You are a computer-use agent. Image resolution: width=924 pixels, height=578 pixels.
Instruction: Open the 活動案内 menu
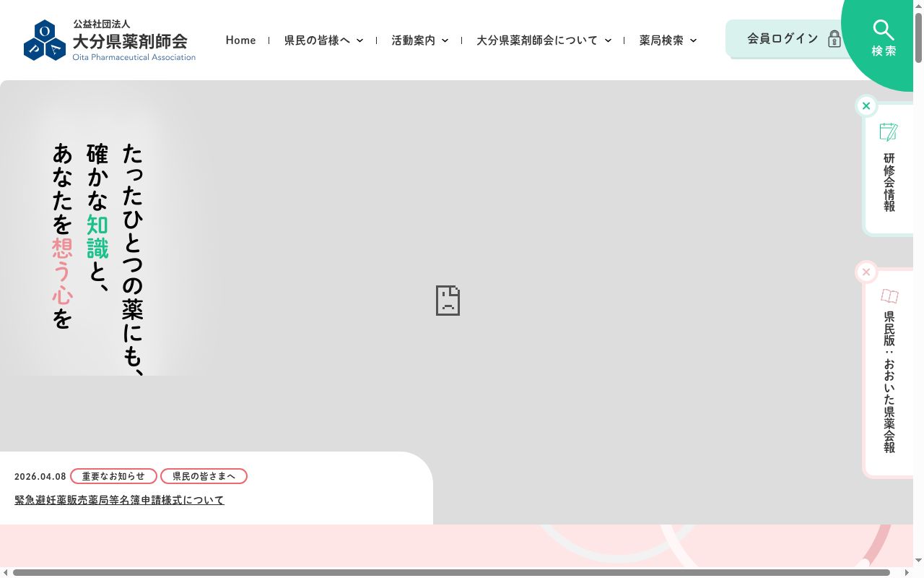pyautogui.click(x=413, y=40)
